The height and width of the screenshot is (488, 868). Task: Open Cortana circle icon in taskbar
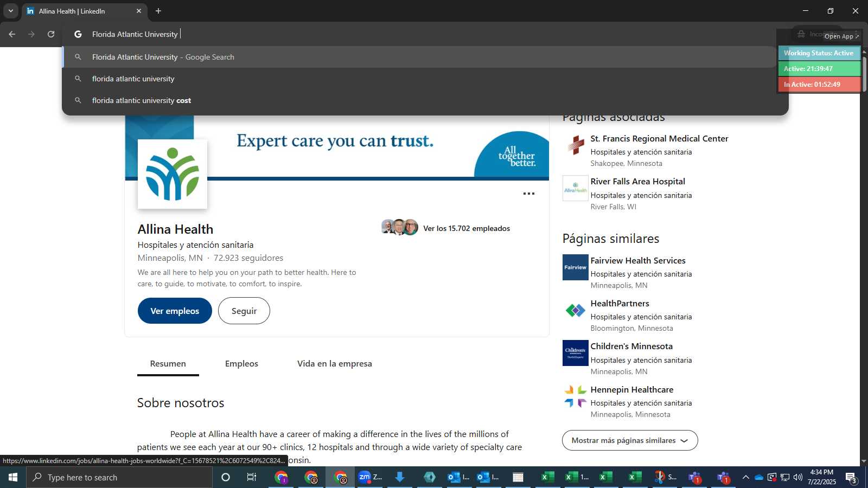point(226,477)
